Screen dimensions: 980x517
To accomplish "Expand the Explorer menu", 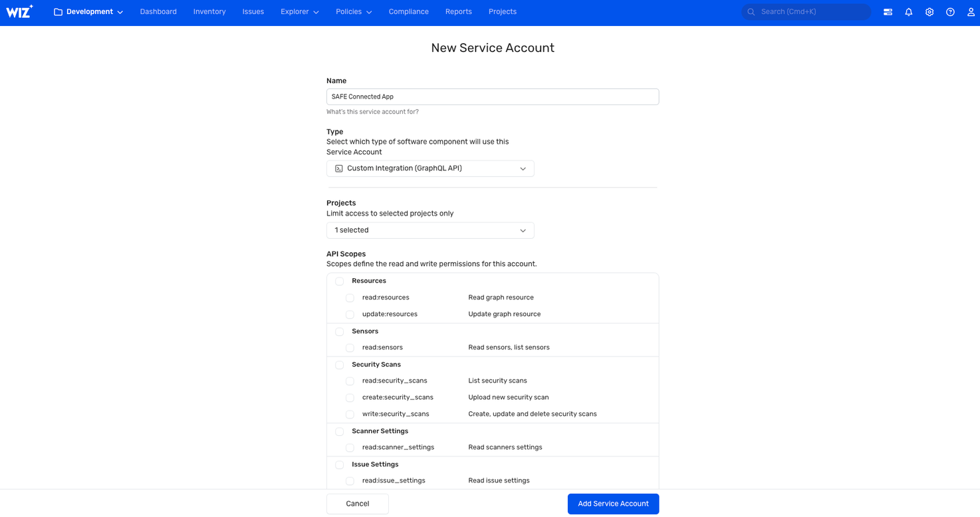I will 299,12.
